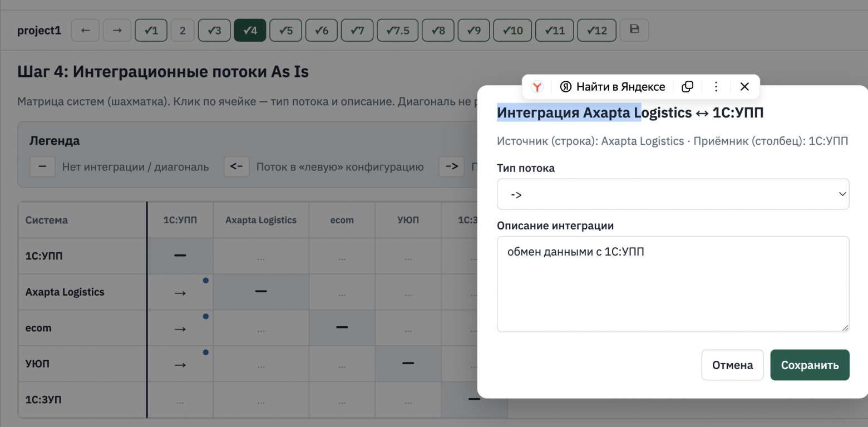Open cell УЮП row, Axapta Logistics column
The image size is (868, 427).
pyautogui.click(x=261, y=364)
